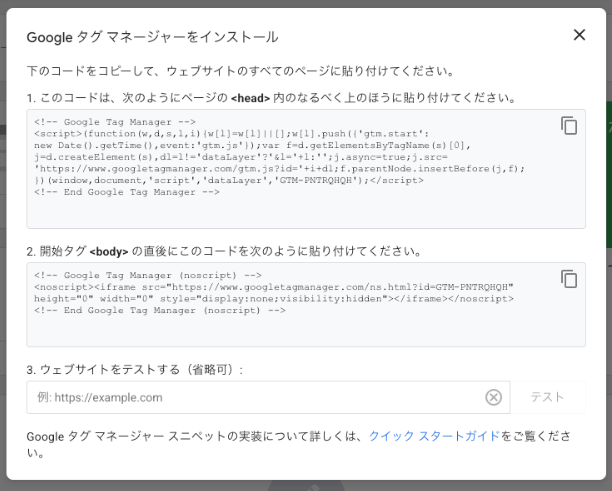This screenshot has height=491, width=612.
Task: Click the '<!-- End Google Tag Manager -->' line
Action: tap(127, 192)
